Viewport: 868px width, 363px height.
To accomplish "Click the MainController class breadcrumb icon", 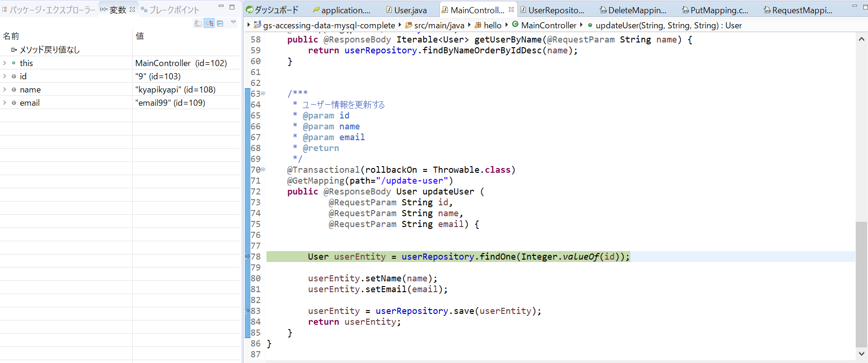I will 515,25.
